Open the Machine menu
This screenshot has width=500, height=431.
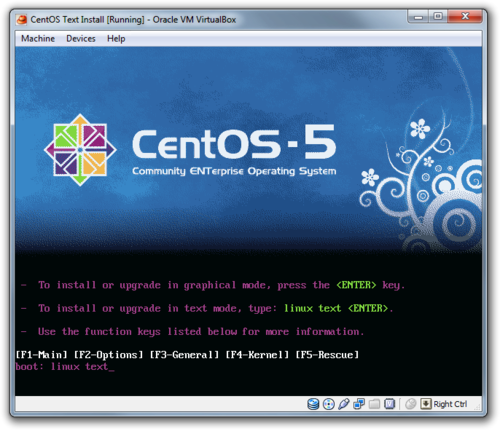click(38, 39)
